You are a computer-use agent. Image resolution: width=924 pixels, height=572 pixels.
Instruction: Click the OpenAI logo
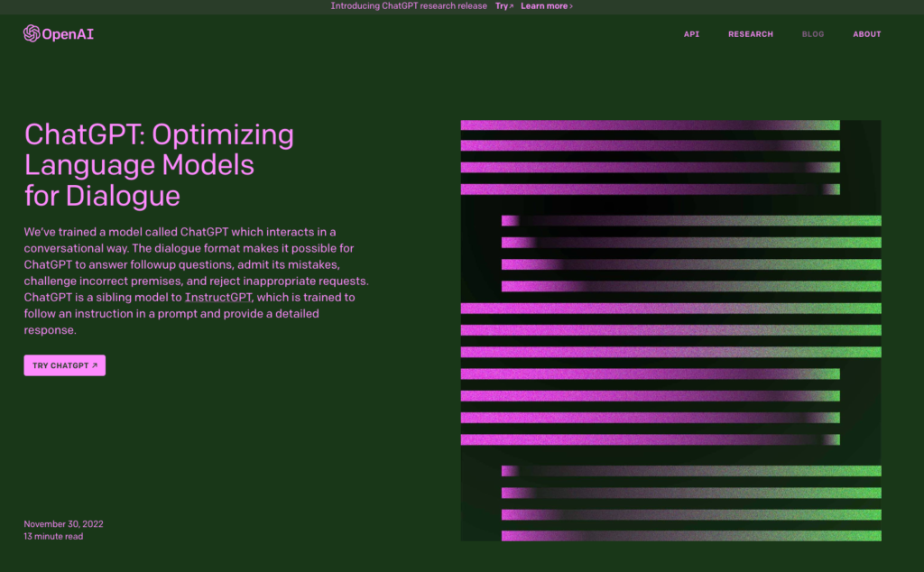point(59,33)
